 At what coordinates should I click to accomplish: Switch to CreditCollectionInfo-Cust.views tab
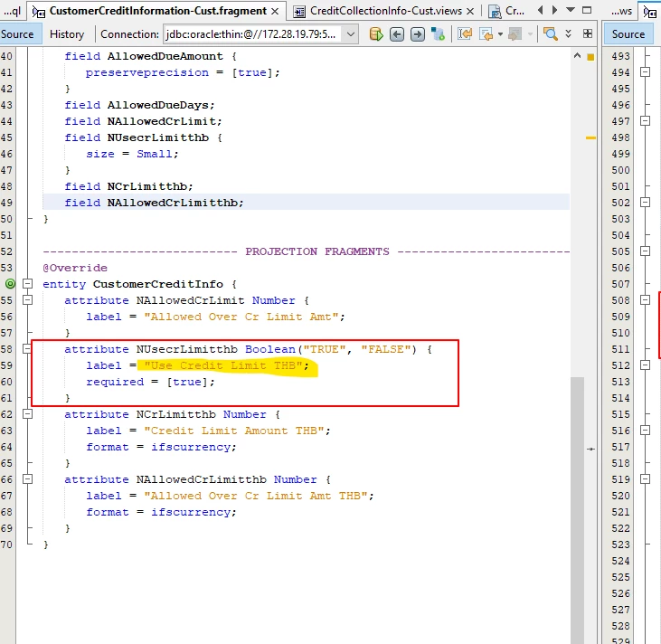pyautogui.click(x=385, y=11)
